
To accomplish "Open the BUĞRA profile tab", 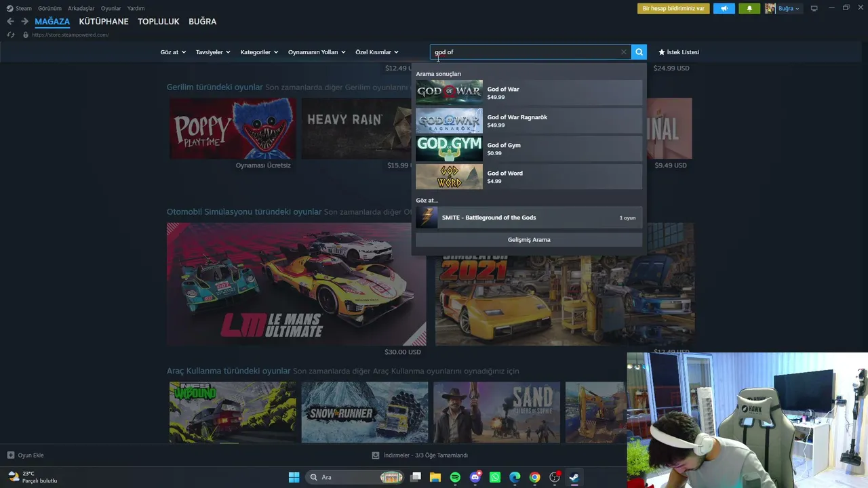I will click(x=203, y=22).
